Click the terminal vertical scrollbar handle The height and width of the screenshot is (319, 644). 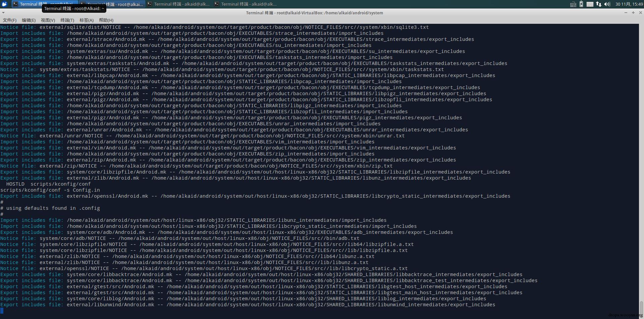click(641, 308)
